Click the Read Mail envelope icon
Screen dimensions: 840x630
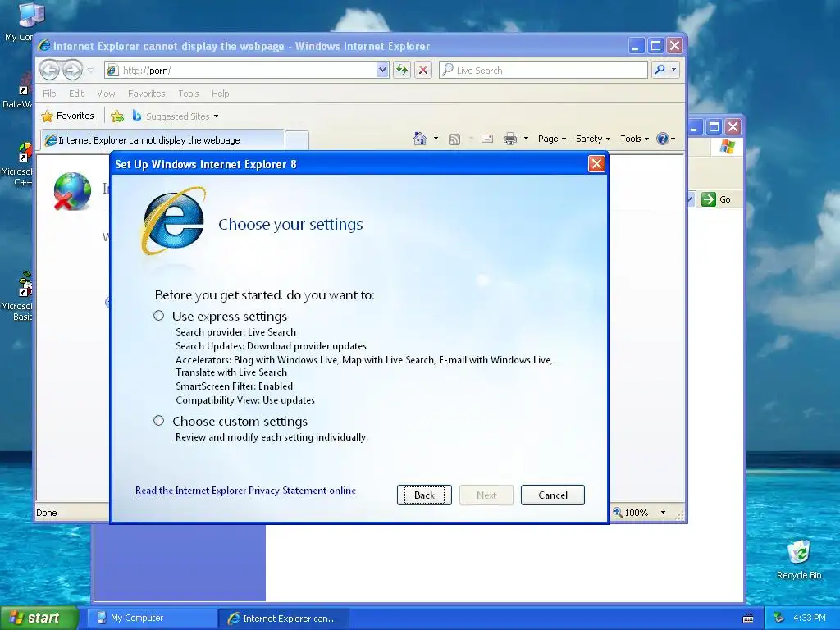[x=487, y=139]
